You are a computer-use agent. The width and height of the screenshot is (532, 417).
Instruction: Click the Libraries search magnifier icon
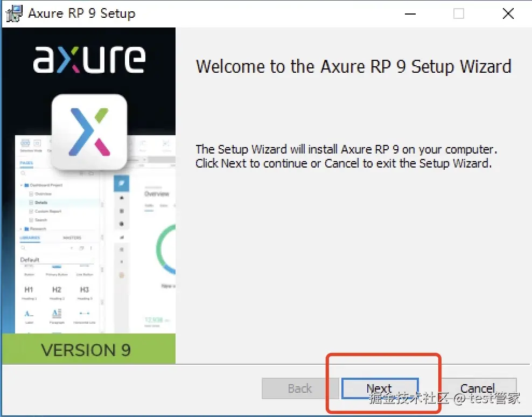tap(22, 248)
